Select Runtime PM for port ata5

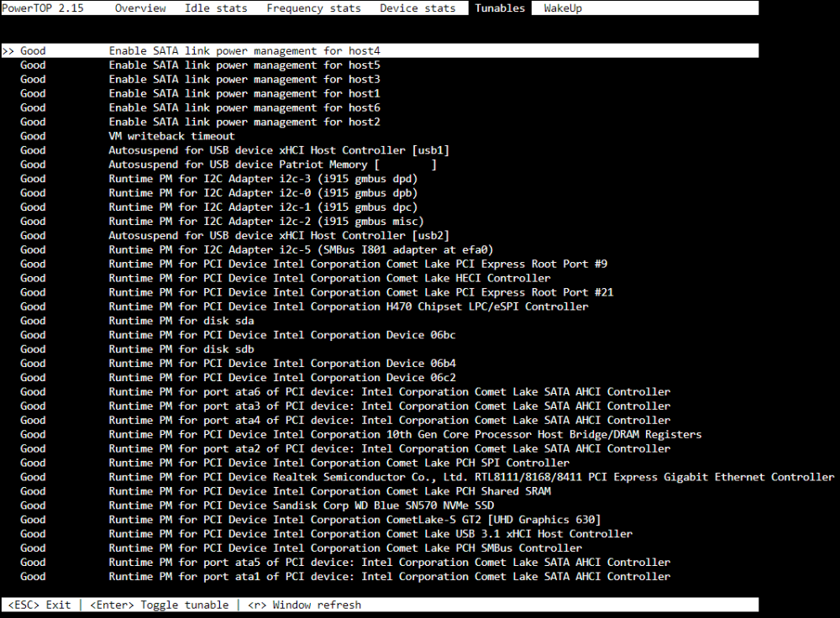[x=380, y=562]
